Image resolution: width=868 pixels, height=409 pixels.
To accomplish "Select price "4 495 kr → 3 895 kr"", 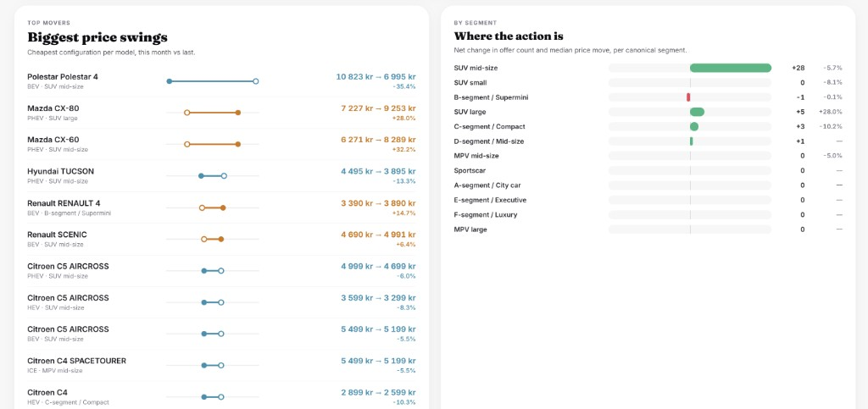I will 379,171.
